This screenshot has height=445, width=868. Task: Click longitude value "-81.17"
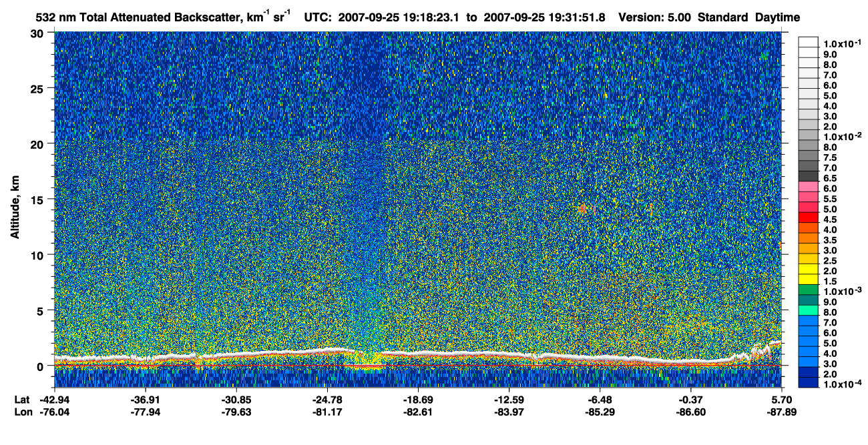(x=327, y=412)
